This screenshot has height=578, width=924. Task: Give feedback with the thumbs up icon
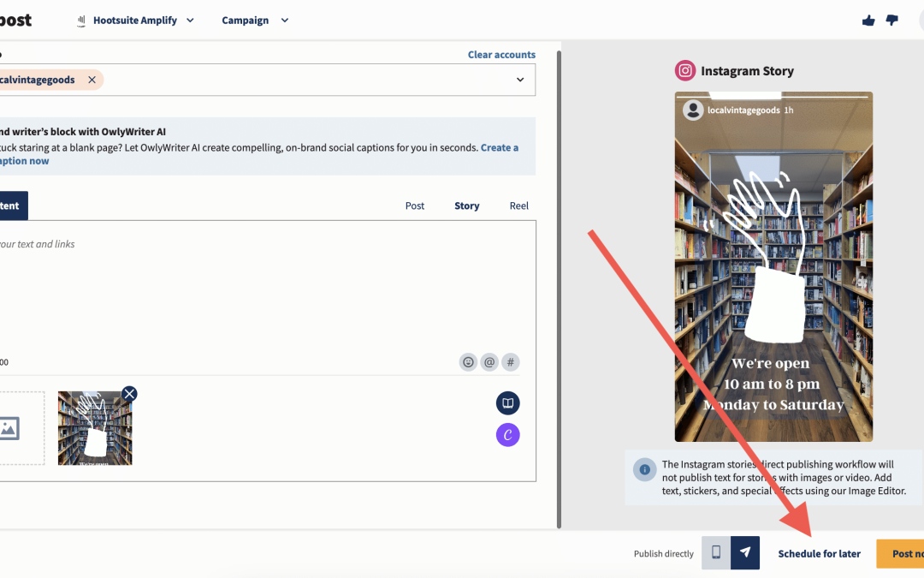[x=868, y=19]
